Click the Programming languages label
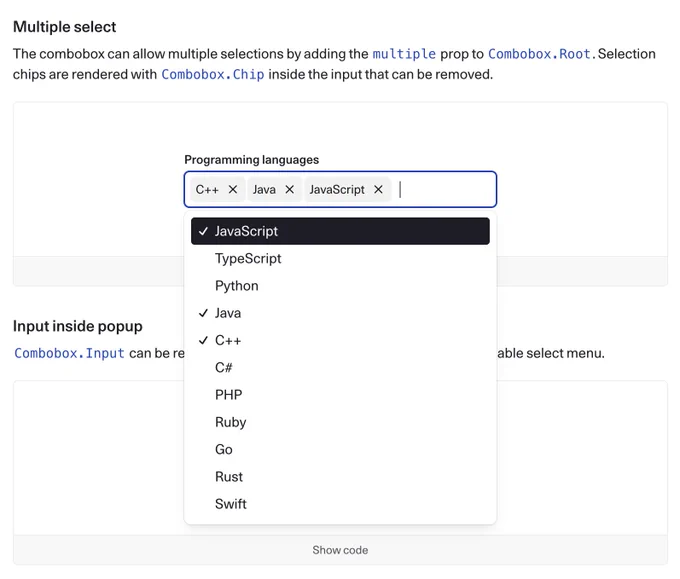This screenshot has width=680, height=579. tap(252, 160)
